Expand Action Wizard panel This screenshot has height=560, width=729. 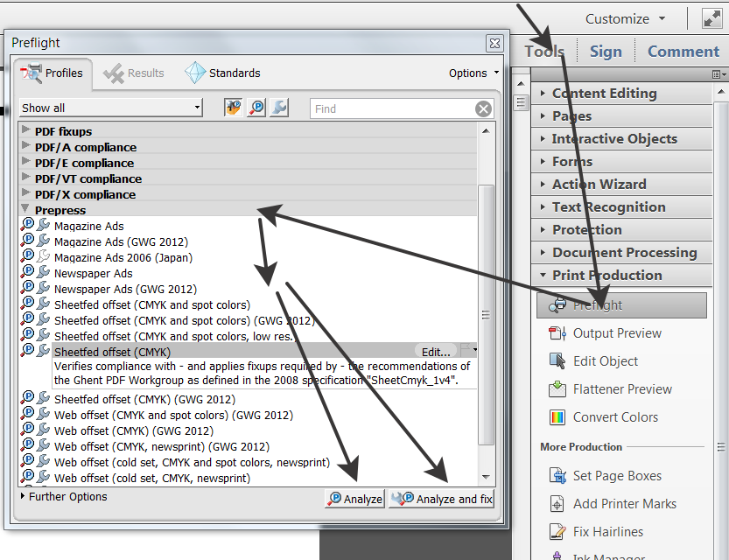coord(621,185)
